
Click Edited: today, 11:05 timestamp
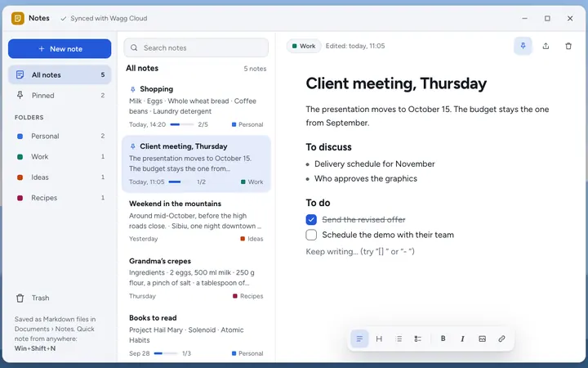(355, 46)
